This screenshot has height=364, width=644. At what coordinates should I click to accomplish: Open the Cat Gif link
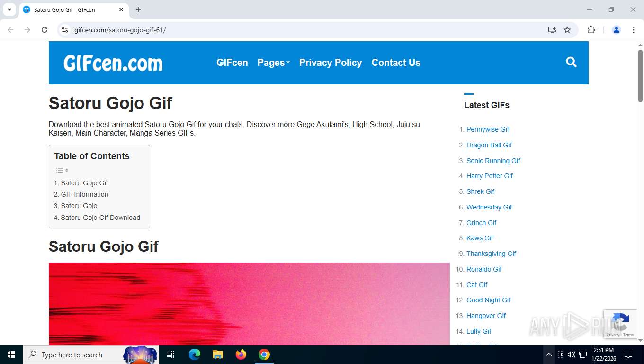[477, 285]
